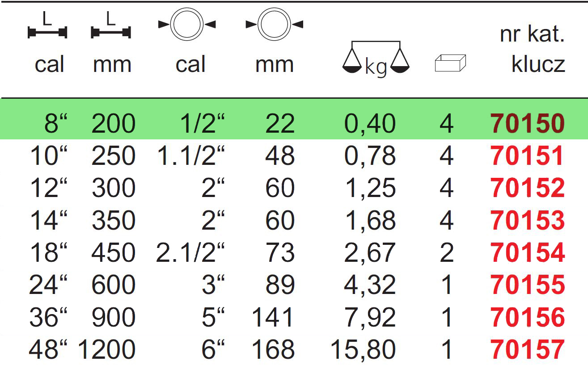588x365 pixels.
Task: Click the pipe diameter icon above mm
Action: (x=274, y=25)
